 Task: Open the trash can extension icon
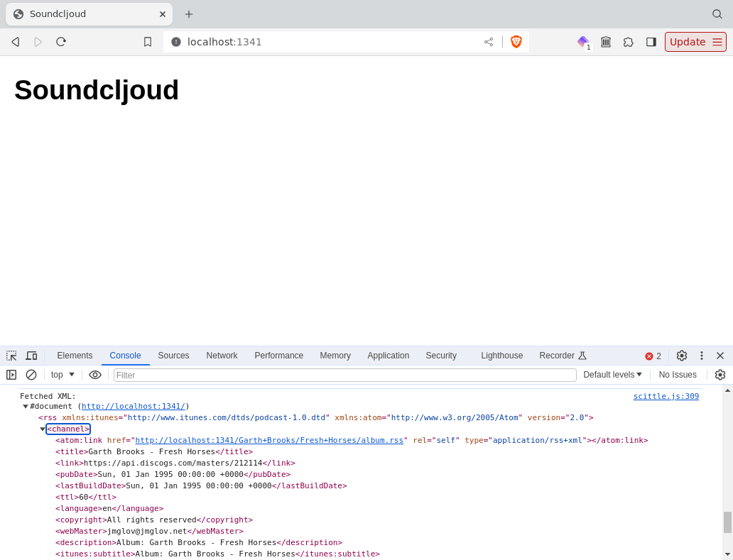tap(606, 42)
